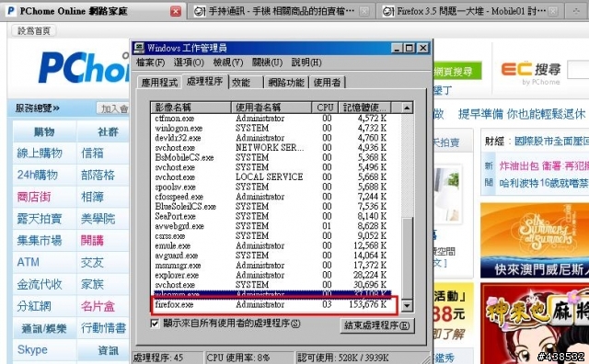Screen dimensions: 589x364
Task: Click the EC search input field
Action: (579, 70)
